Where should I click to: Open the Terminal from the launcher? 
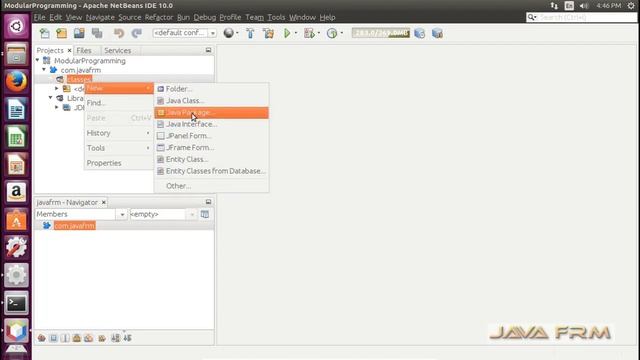click(16, 303)
